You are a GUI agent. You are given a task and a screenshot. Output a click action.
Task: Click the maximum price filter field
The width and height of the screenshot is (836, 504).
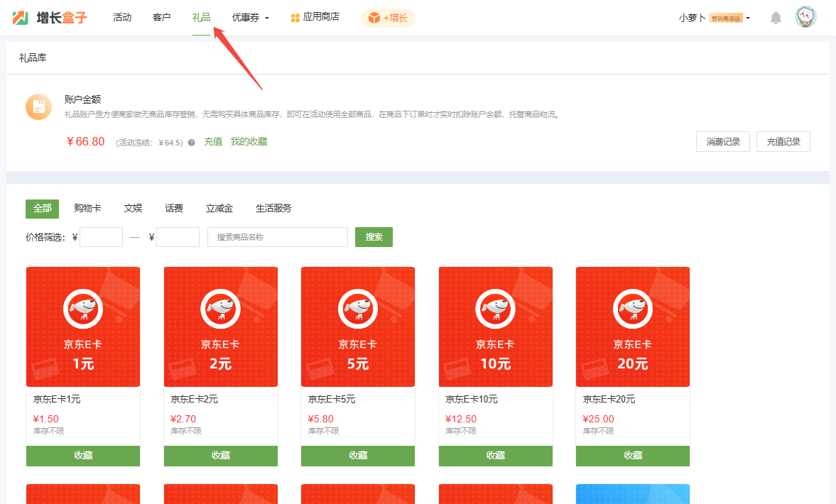pyautogui.click(x=178, y=237)
